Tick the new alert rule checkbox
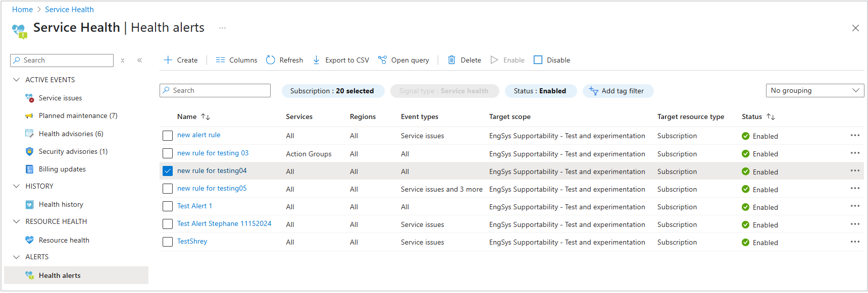 tap(168, 136)
